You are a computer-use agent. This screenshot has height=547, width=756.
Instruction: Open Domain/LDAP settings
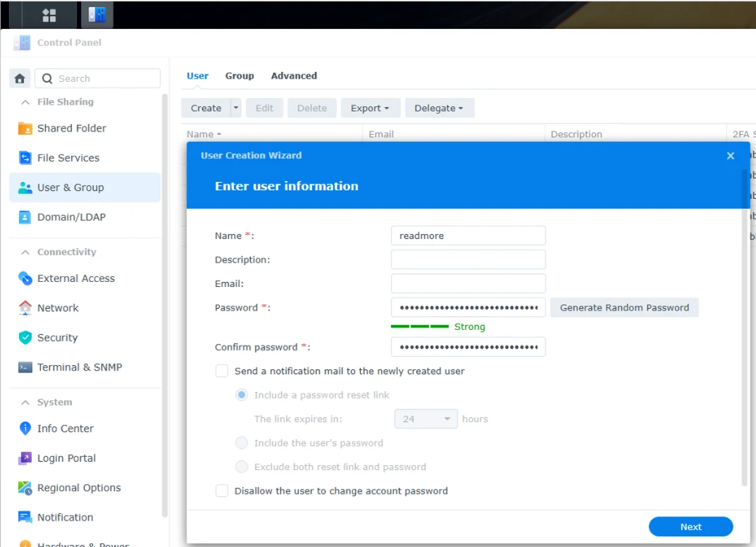pyautogui.click(x=85, y=217)
